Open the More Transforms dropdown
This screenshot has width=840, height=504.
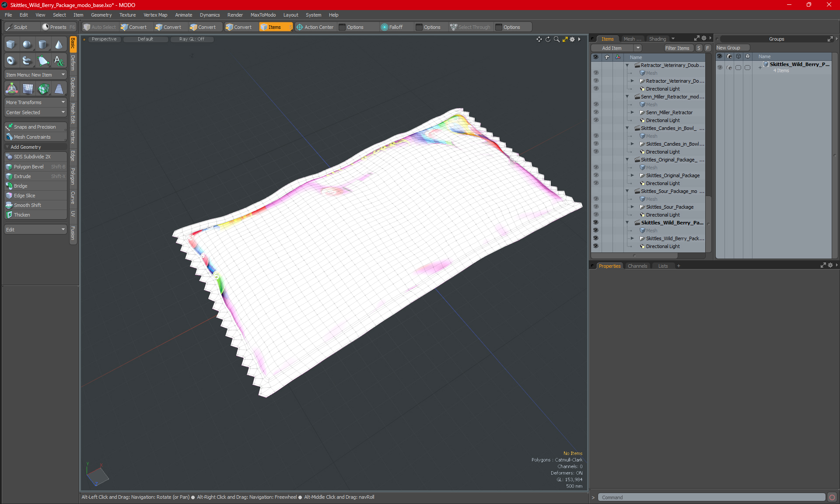[x=35, y=102]
